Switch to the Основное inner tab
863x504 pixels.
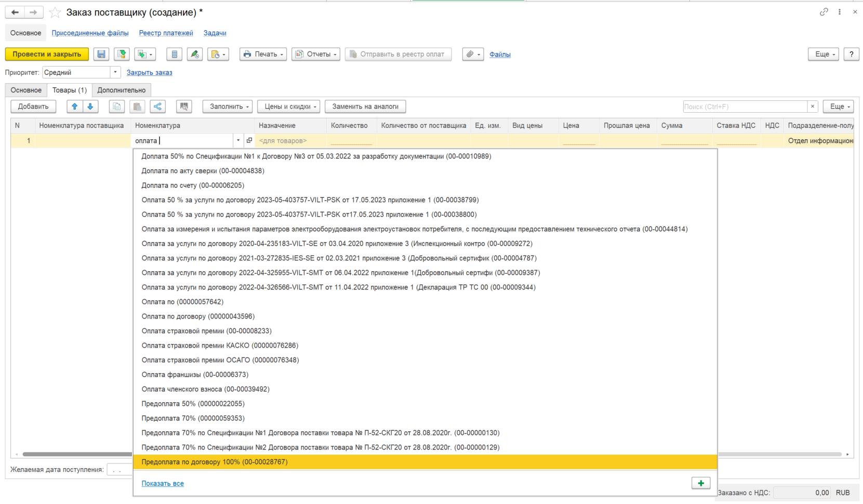pyautogui.click(x=26, y=90)
